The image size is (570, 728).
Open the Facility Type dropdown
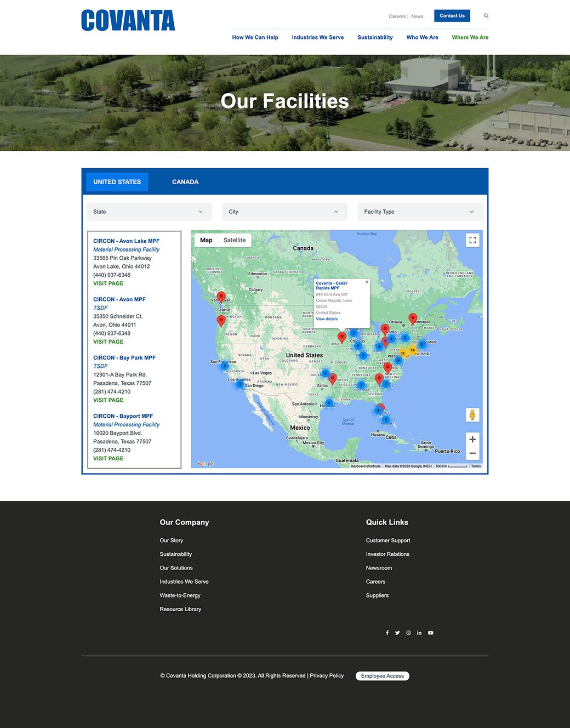coord(420,212)
